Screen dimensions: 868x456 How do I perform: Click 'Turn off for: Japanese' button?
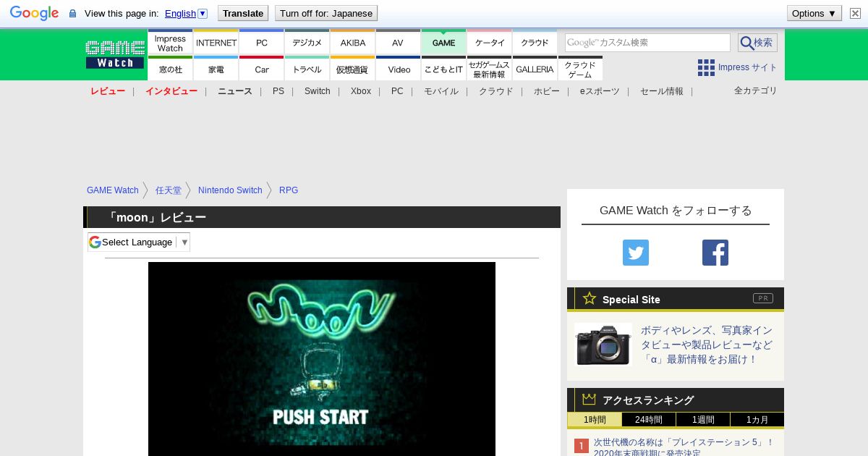(326, 13)
